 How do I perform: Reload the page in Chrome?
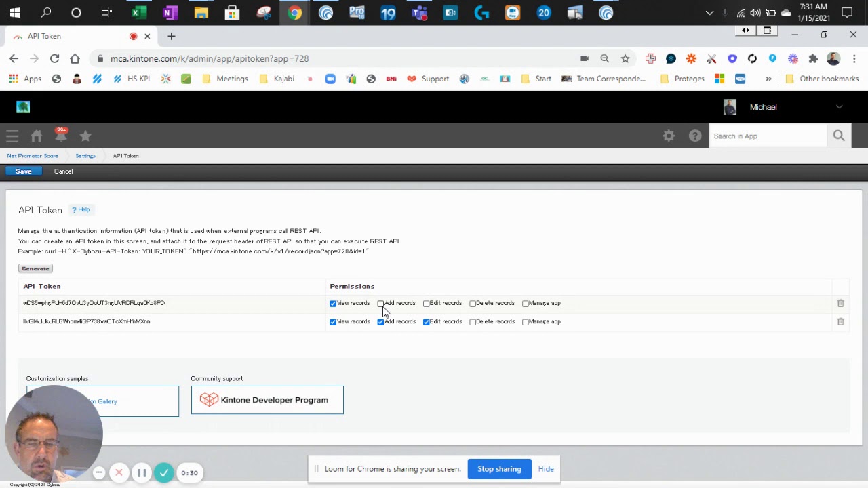(54, 58)
